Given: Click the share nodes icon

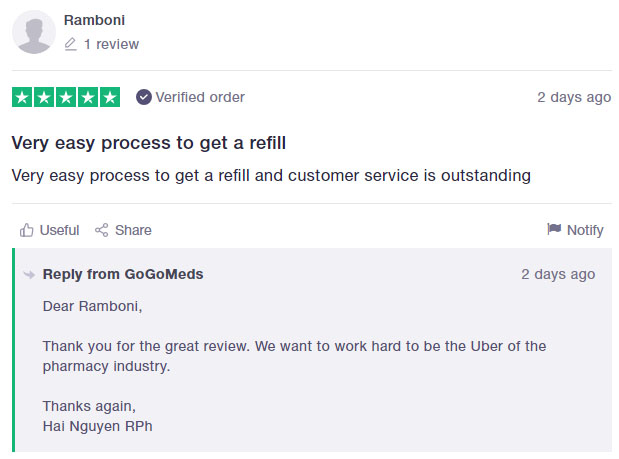Looking at the screenshot, I should point(101,230).
